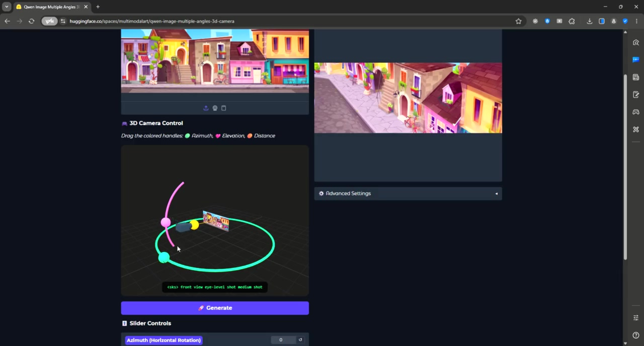The height and width of the screenshot is (346, 644).
Task: Click the upload image icon below input image
Action: point(206,108)
